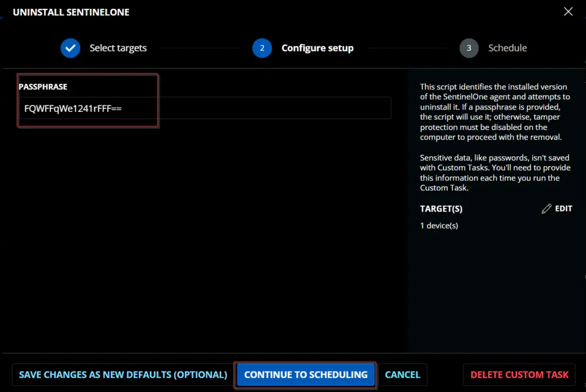Click the Select targets checkmark step icon
586x392 pixels.
coord(70,48)
